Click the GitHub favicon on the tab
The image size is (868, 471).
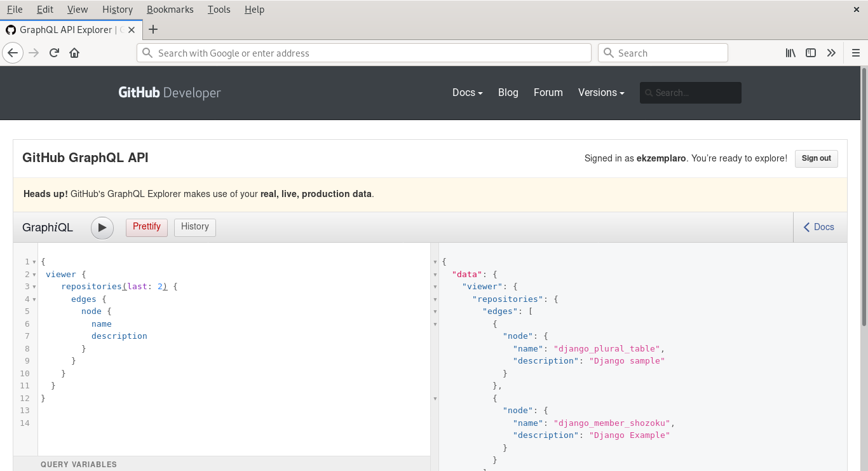pos(10,30)
